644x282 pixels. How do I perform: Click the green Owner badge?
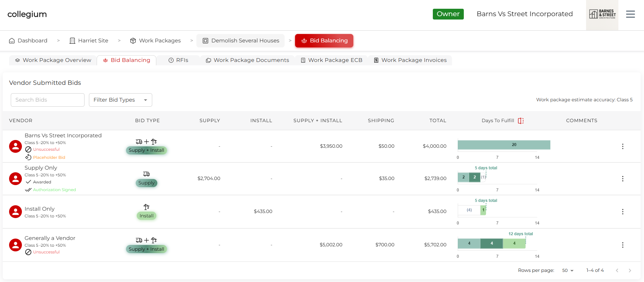(x=448, y=14)
